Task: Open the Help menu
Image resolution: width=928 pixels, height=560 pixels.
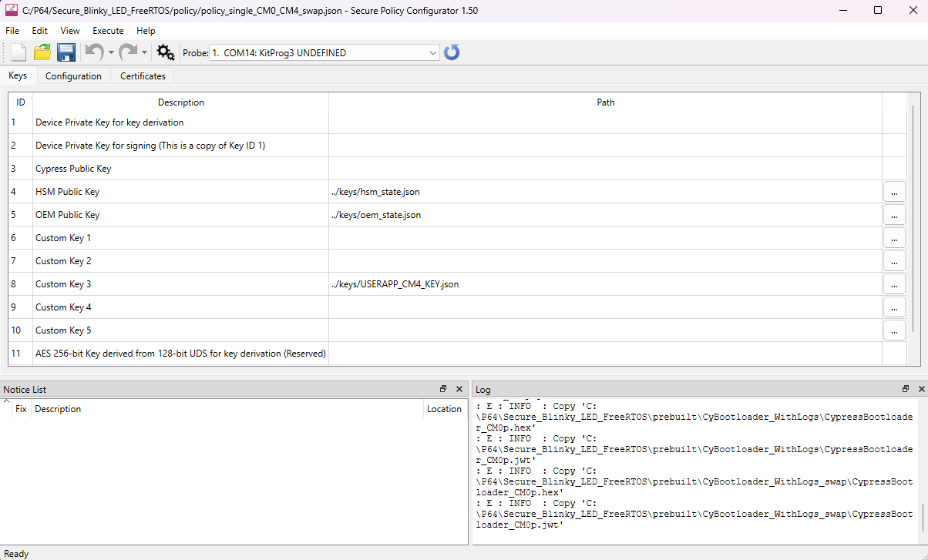Action: tap(146, 31)
